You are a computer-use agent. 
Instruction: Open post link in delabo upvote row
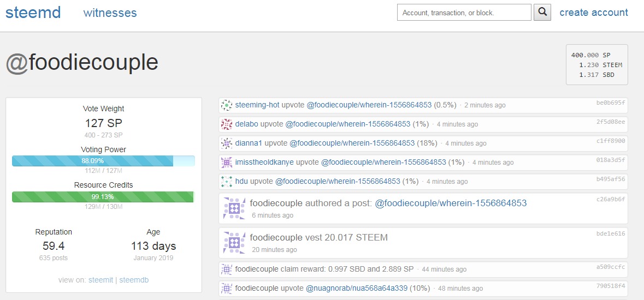click(348, 124)
